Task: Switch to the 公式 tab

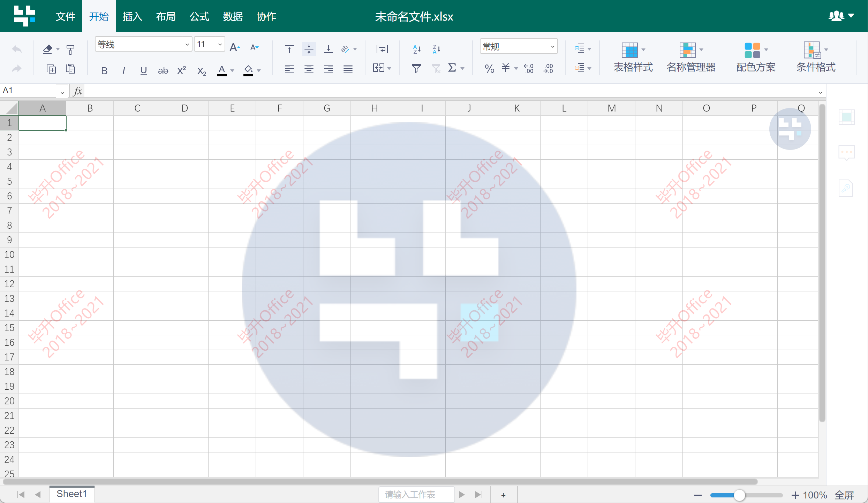Action: [199, 16]
